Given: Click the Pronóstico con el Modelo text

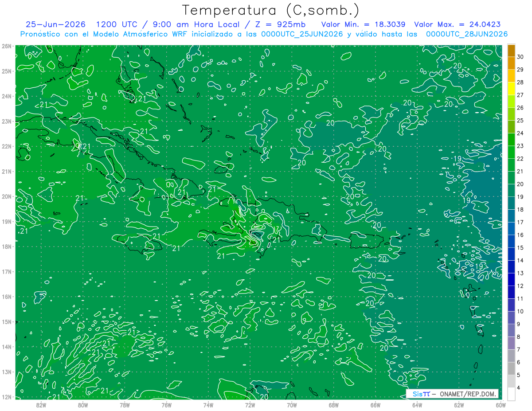Looking at the screenshot, I should [70, 34].
